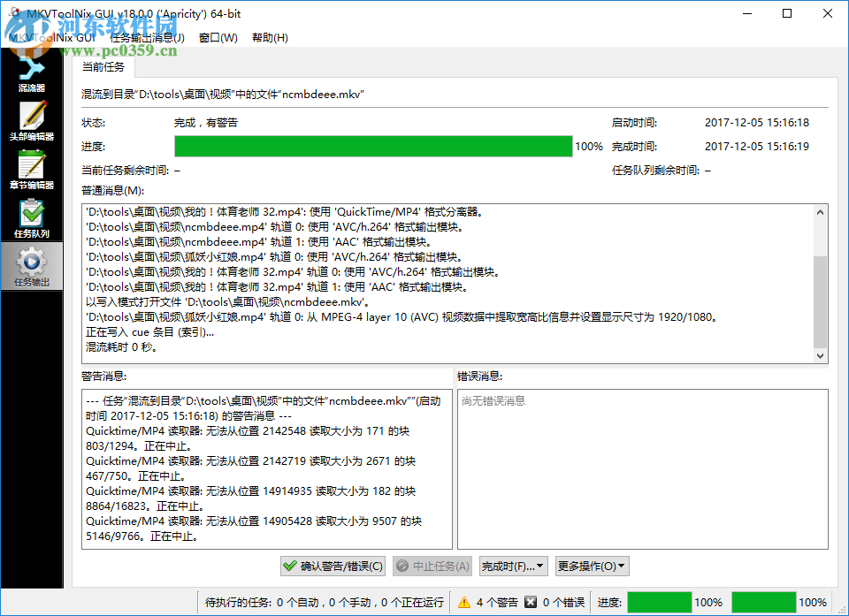The image size is (849, 616).
Task: Open the 窗口(W) menu
Action: pos(218,39)
